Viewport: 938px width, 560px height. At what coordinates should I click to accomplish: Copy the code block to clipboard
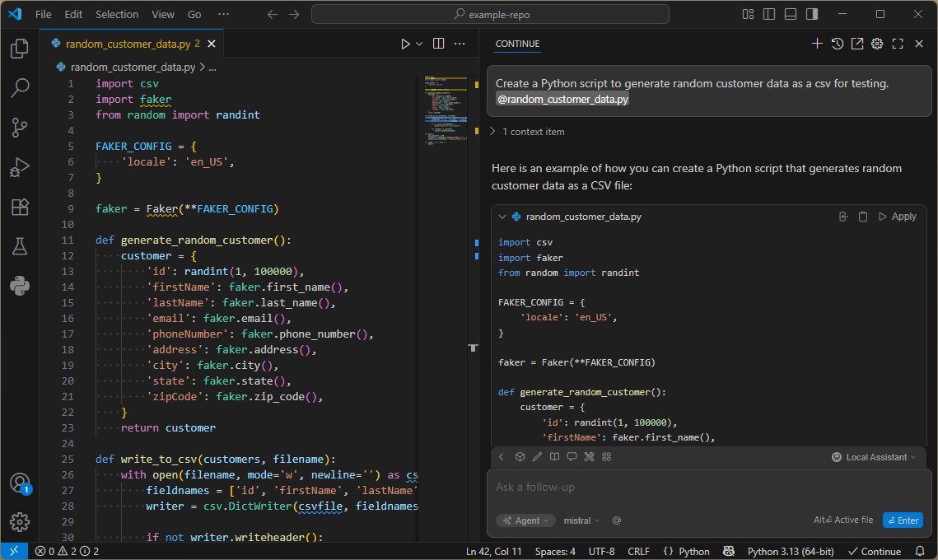click(x=862, y=217)
